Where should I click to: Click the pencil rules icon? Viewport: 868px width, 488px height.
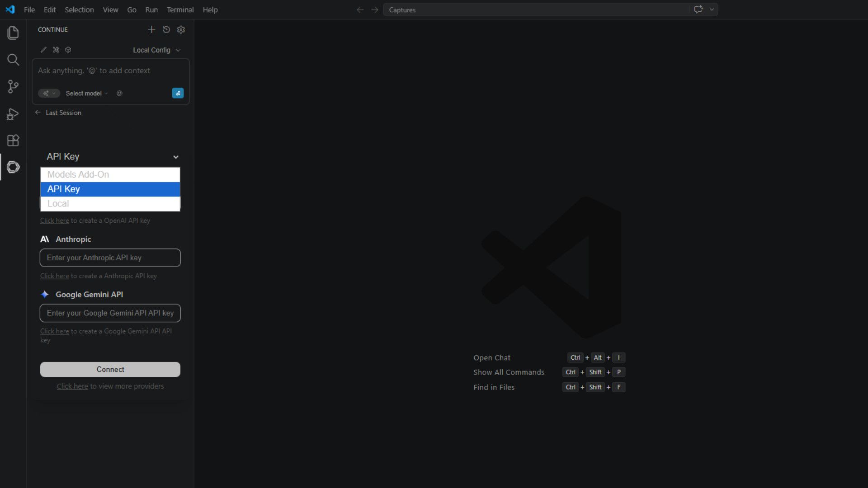click(x=43, y=50)
